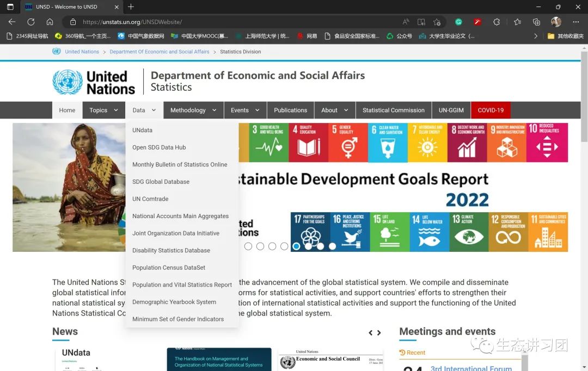Open the browser home page icon
This screenshot has height=371, width=588.
50,22
